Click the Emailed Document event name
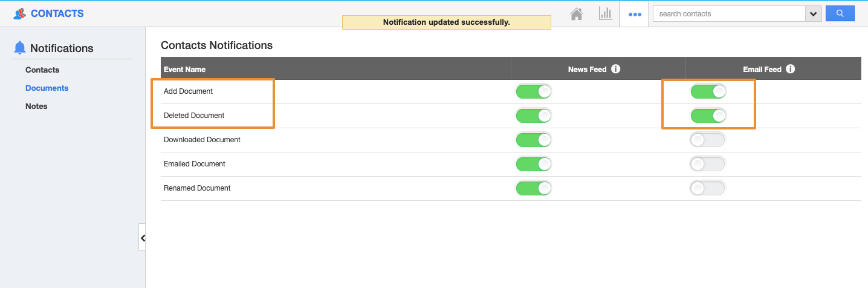The width and height of the screenshot is (868, 288). (195, 164)
